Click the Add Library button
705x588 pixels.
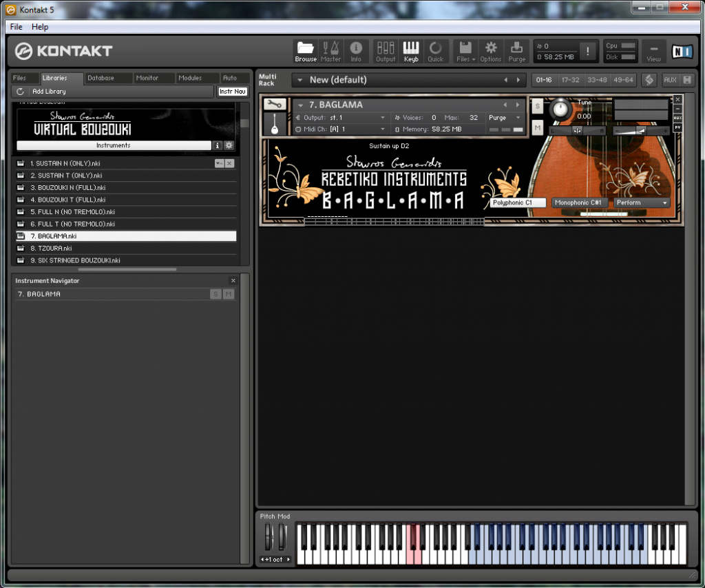pos(49,92)
